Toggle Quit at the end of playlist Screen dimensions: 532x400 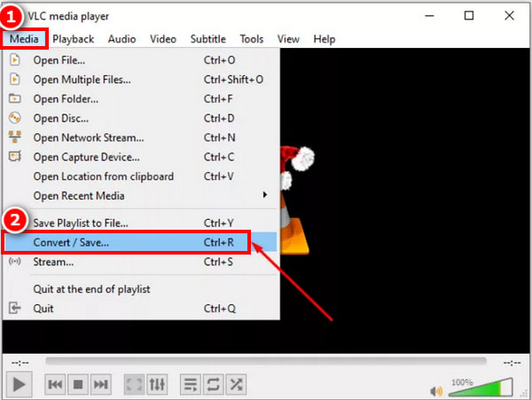pyautogui.click(x=141, y=289)
